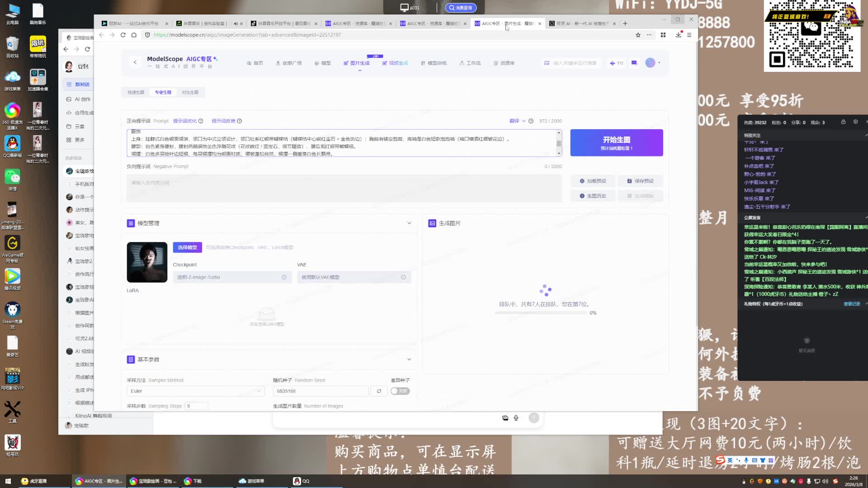Clear the Checkpoint model selection icon
The height and width of the screenshot is (488, 868).
click(284, 277)
